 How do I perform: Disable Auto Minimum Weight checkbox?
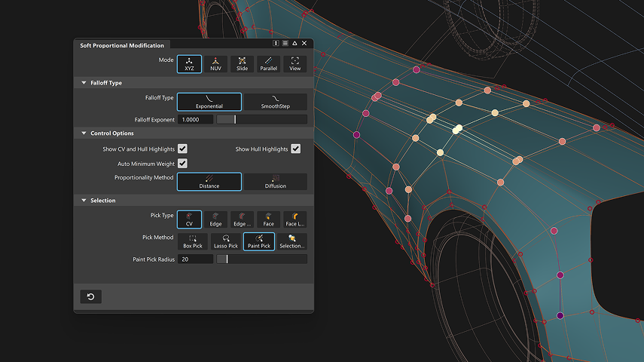click(x=182, y=163)
